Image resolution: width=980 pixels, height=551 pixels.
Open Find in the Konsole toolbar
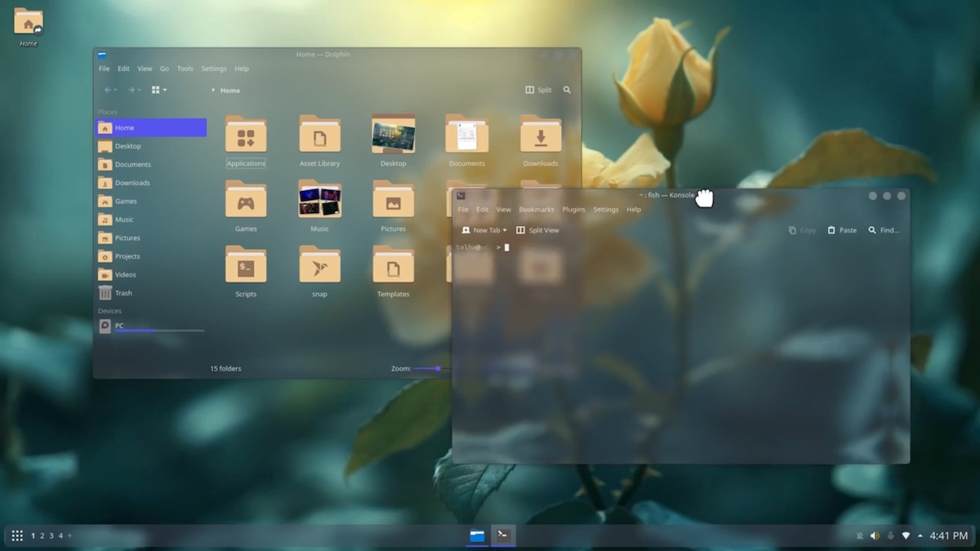pyautogui.click(x=882, y=230)
